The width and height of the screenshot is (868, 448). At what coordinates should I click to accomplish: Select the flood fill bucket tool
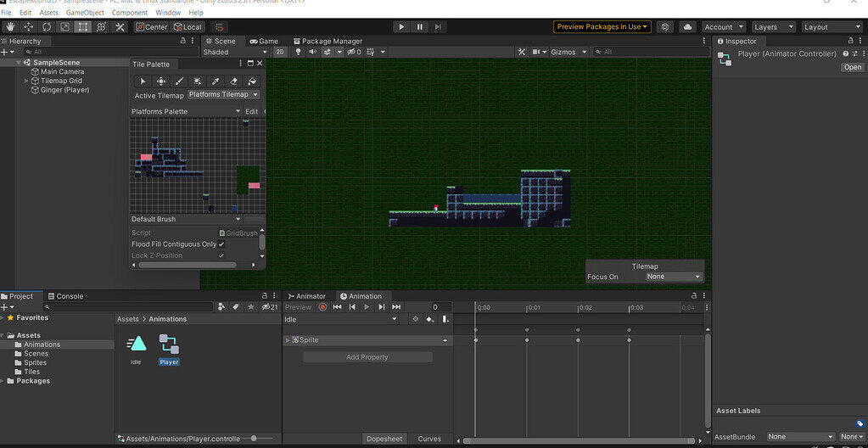pos(252,81)
